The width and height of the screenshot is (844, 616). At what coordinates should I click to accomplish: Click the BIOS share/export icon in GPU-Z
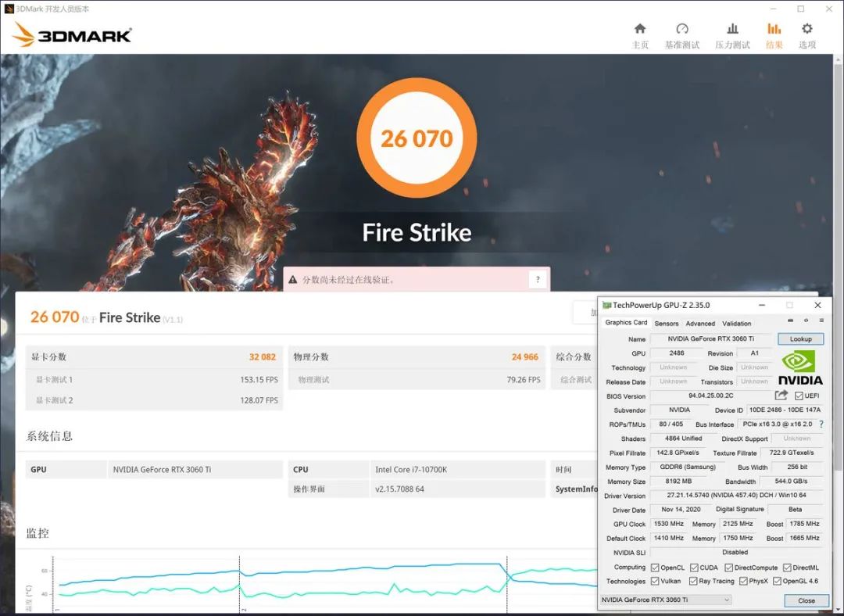781,396
